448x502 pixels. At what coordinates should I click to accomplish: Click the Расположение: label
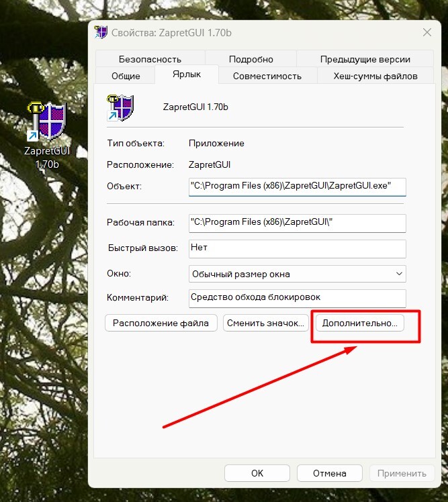[x=140, y=164]
